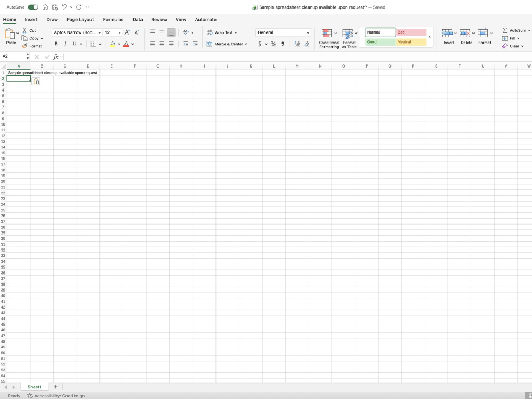Open the font color dropdown arrow
This screenshot has width=532, height=399.
tap(132, 44)
